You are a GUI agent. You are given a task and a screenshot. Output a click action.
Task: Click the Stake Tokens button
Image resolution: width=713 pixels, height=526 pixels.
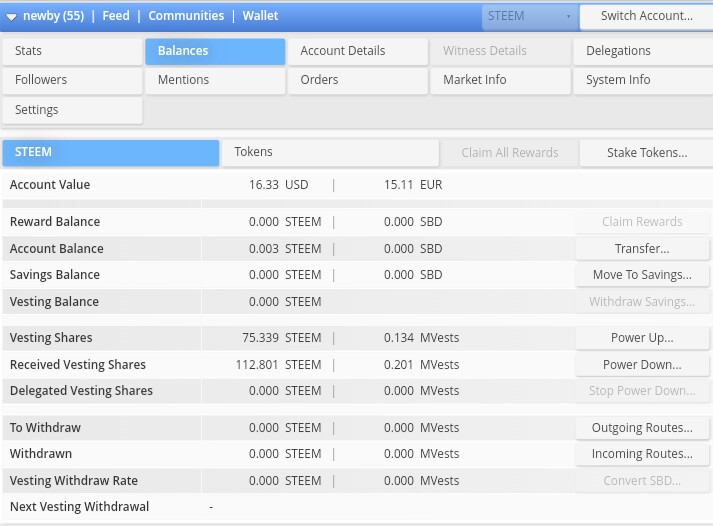(x=647, y=153)
